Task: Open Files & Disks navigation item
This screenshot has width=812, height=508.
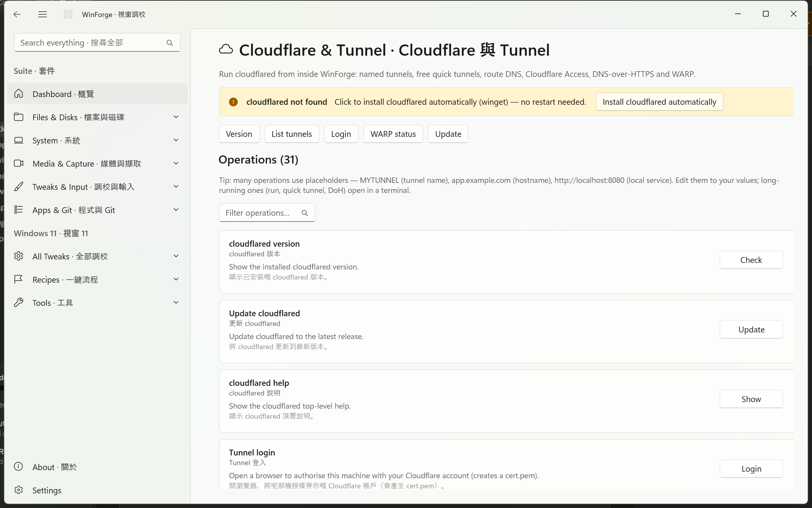Action: click(x=97, y=117)
